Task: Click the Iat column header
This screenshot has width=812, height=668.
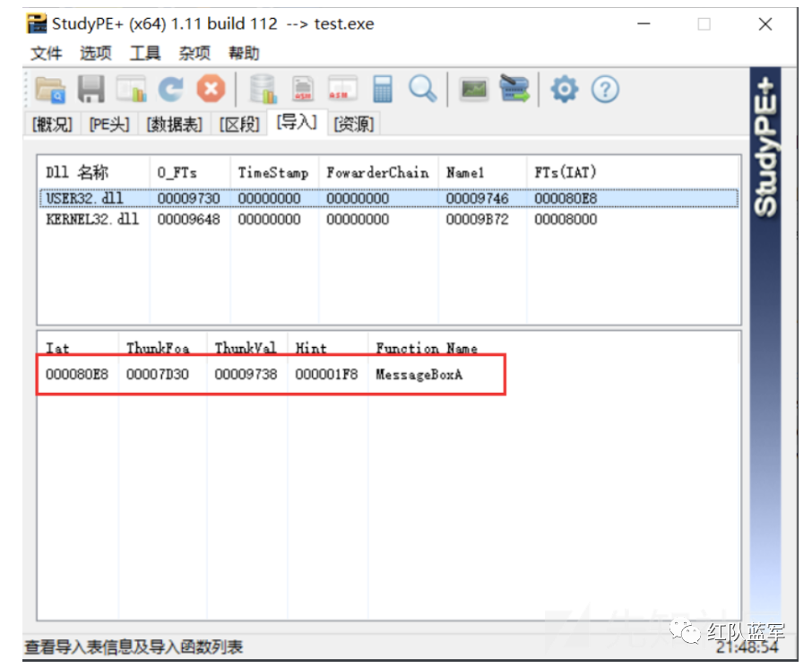Action: pos(78,347)
